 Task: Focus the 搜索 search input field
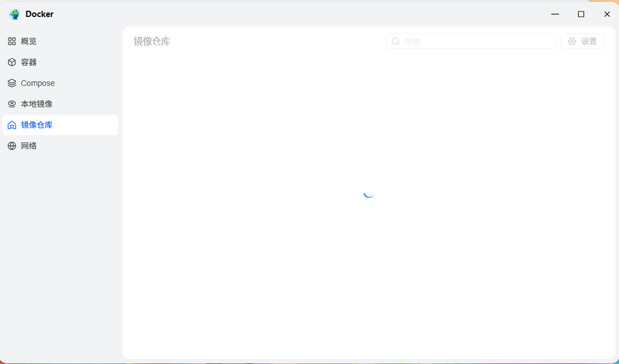coord(470,41)
